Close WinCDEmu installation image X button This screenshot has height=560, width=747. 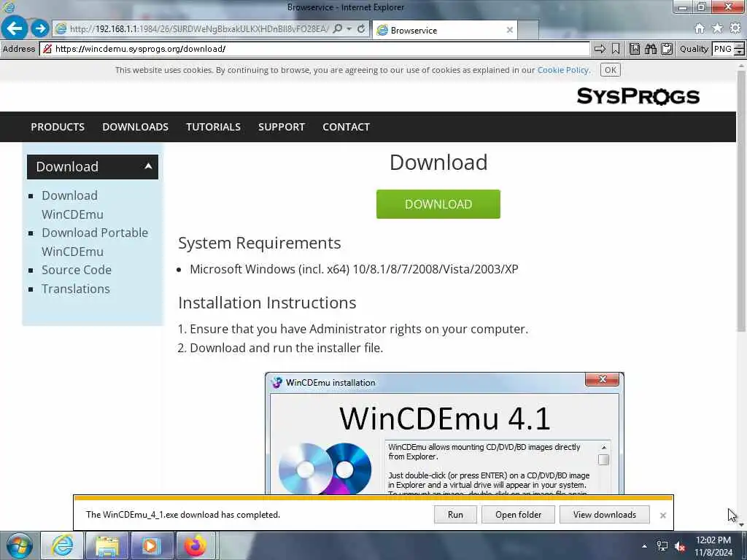point(602,379)
